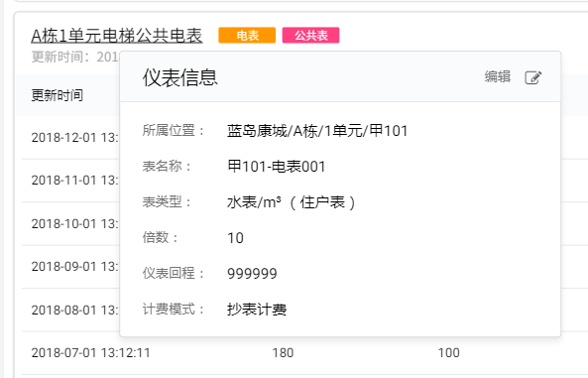Click the meter name 甲101-电表001
588x378 pixels.
pos(277,167)
